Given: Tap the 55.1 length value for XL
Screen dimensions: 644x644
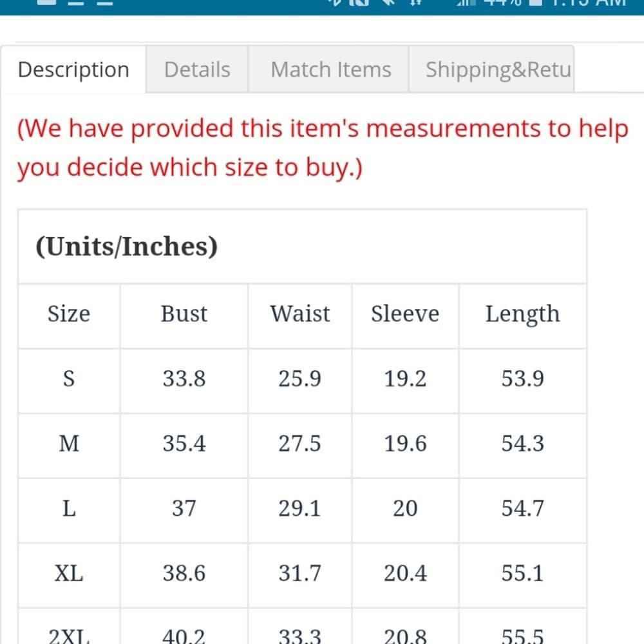Looking at the screenshot, I should [522, 573].
